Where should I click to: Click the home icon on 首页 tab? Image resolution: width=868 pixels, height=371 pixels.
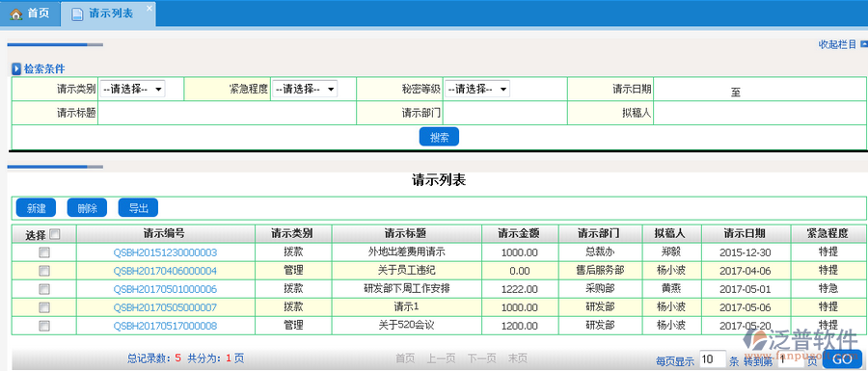pos(16,13)
